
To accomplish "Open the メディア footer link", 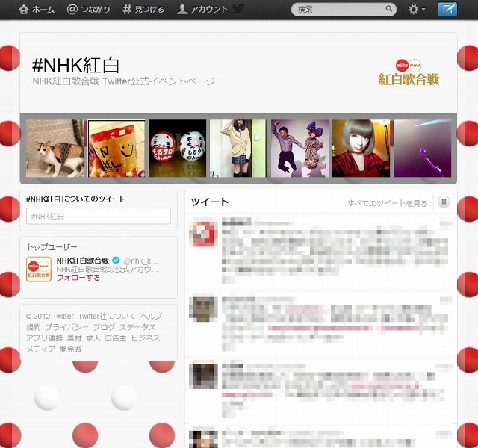I will pyautogui.click(x=41, y=349).
